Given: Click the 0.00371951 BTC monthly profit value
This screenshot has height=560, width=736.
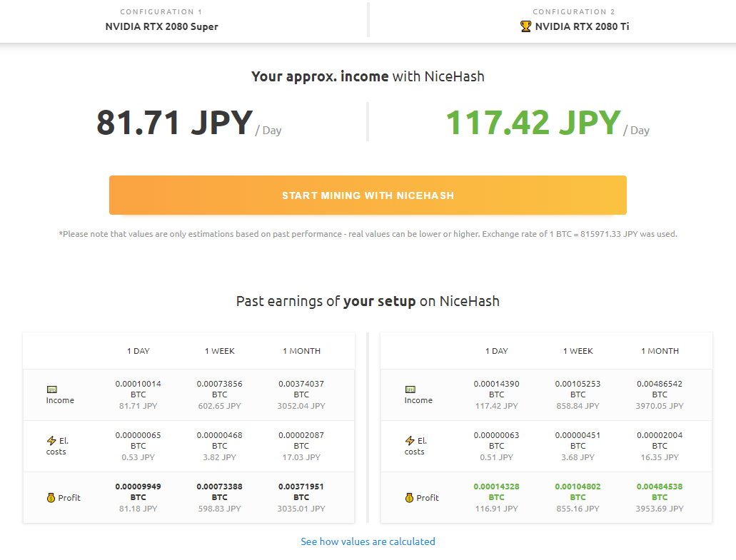Looking at the screenshot, I should [301, 492].
